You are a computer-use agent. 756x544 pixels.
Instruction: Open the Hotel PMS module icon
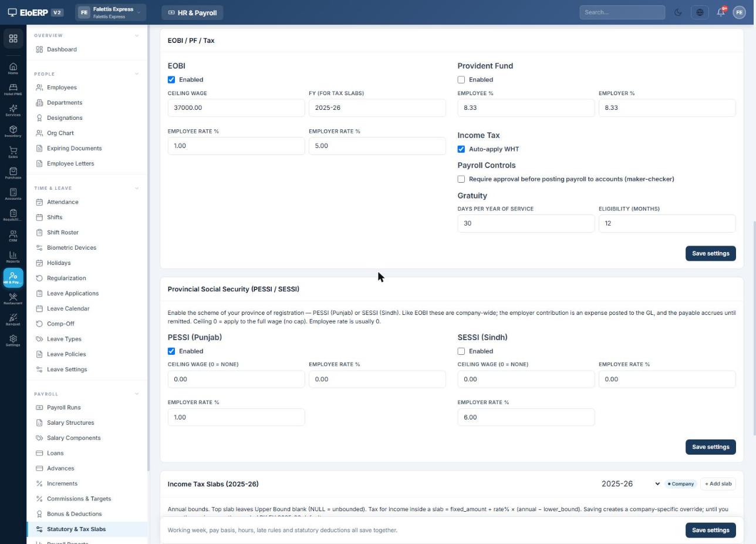(13, 90)
